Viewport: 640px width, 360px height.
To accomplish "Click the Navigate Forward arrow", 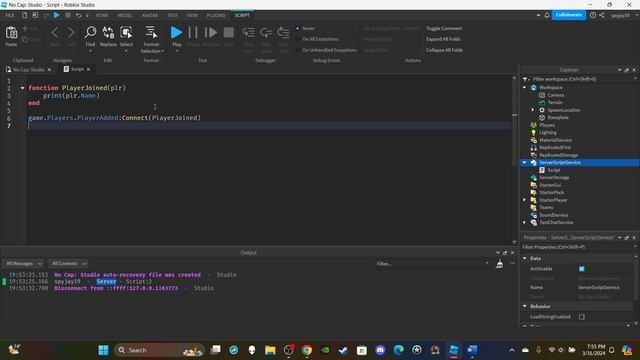I will coord(71,33).
